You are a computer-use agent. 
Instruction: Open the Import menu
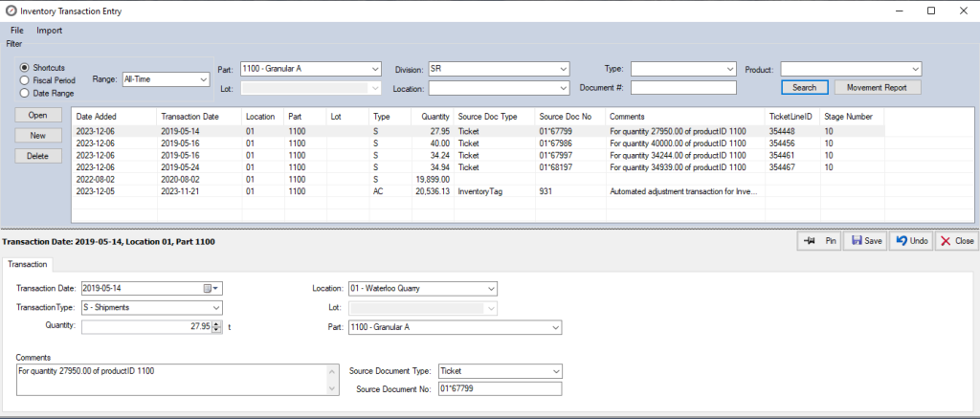pyautogui.click(x=50, y=31)
